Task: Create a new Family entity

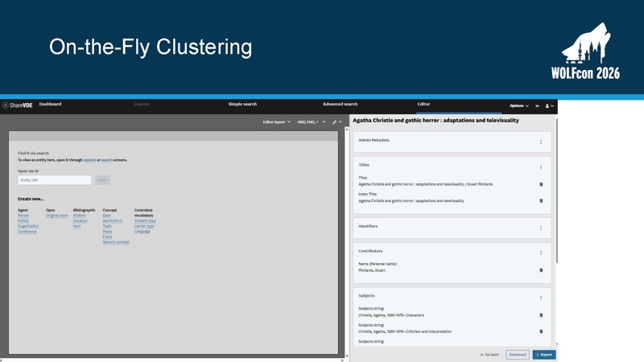Action: [23, 220]
